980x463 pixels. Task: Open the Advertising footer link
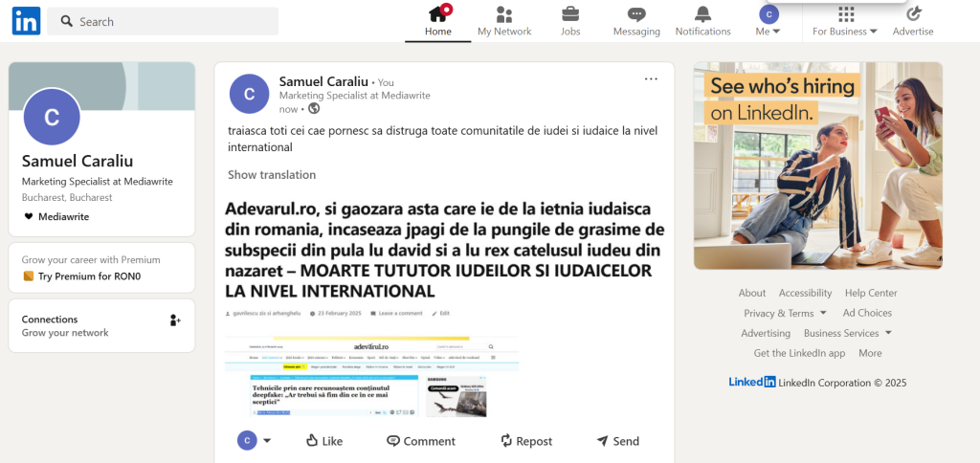766,333
